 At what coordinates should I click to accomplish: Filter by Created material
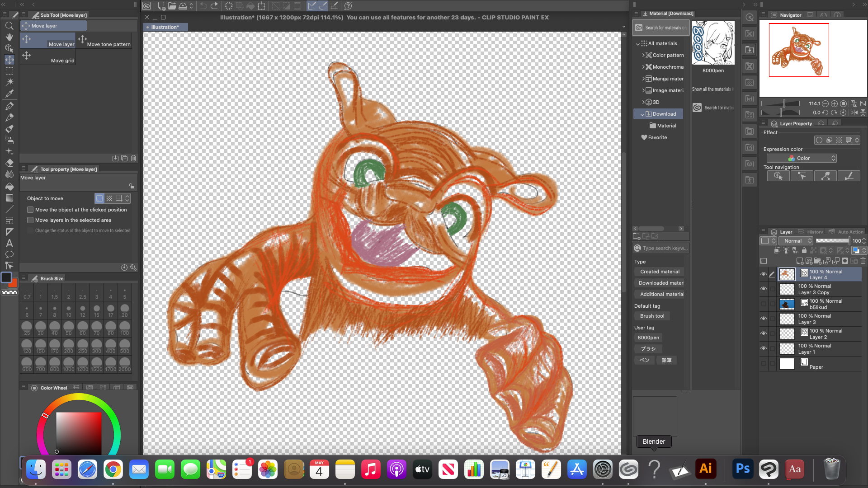tap(660, 272)
